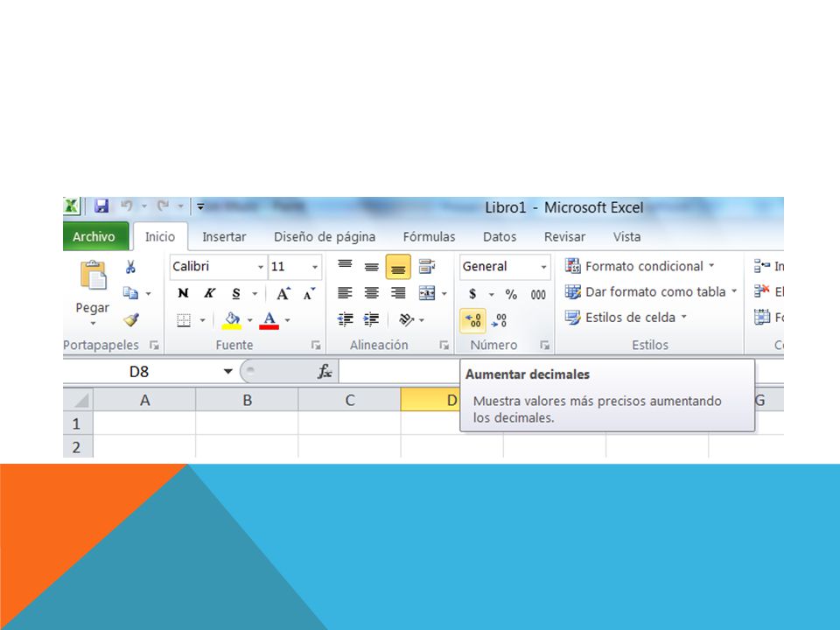Image resolution: width=840 pixels, height=630 pixels.
Task: Align text to middle icon
Action: pos(371,267)
